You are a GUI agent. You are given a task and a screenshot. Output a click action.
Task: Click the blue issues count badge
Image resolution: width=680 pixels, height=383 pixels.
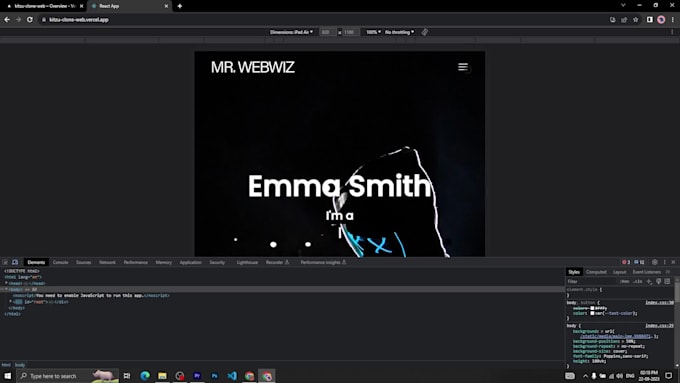coord(639,262)
